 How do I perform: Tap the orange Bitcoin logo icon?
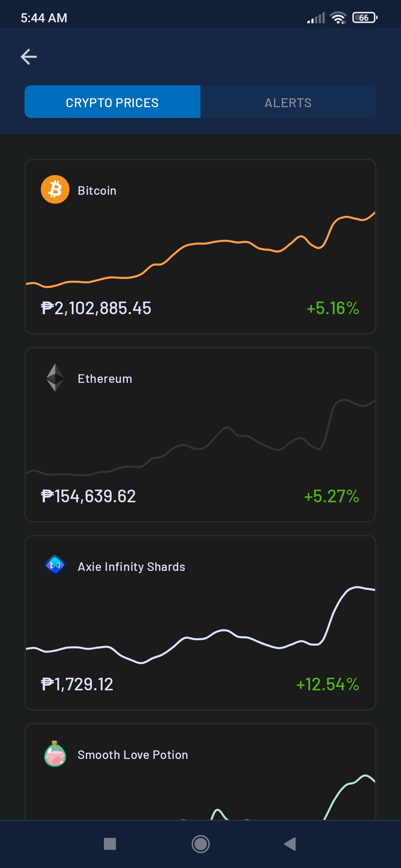pyautogui.click(x=55, y=190)
